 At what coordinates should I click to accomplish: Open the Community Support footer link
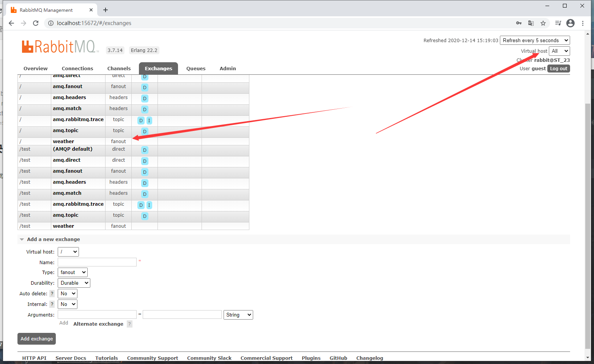(x=153, y=358)
